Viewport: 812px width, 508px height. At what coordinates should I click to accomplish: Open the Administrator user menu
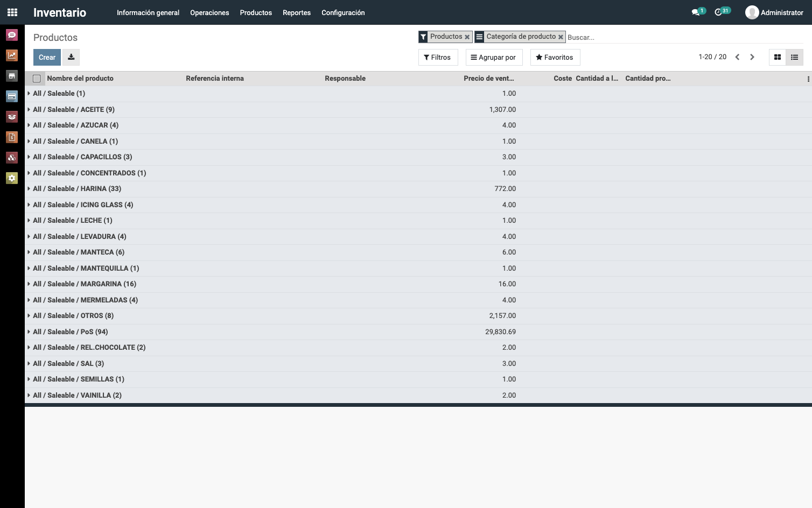point(774,12)
